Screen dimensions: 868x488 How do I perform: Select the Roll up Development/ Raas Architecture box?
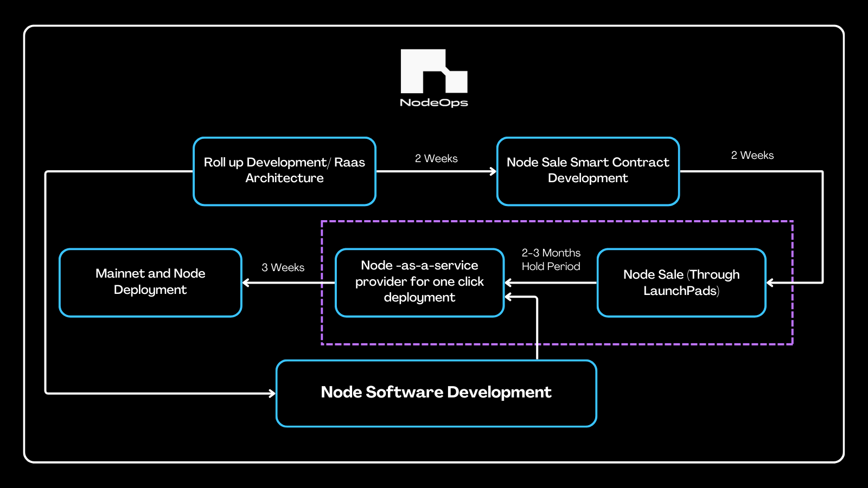[x=285, y=171]
